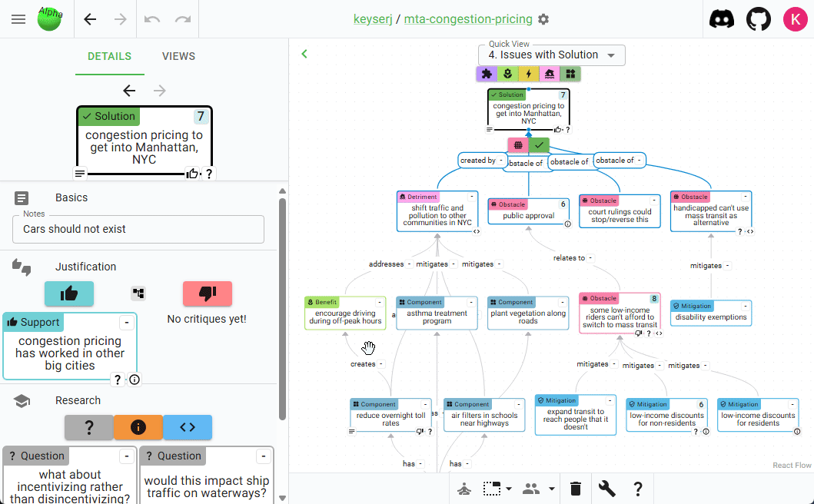Image resolution: width=814 pixels, height=504 pixels.
Task: Select 'plant vegetation along roads' component
Action: 528,313
